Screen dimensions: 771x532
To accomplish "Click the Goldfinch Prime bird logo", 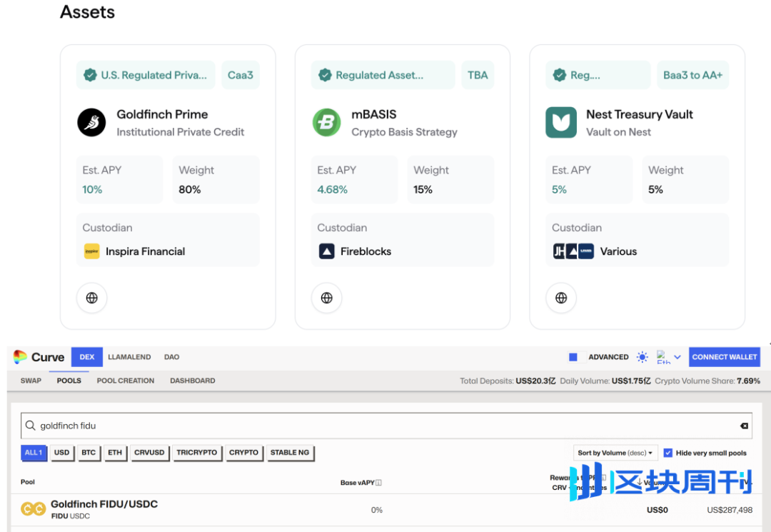I will tap(91, 122).
